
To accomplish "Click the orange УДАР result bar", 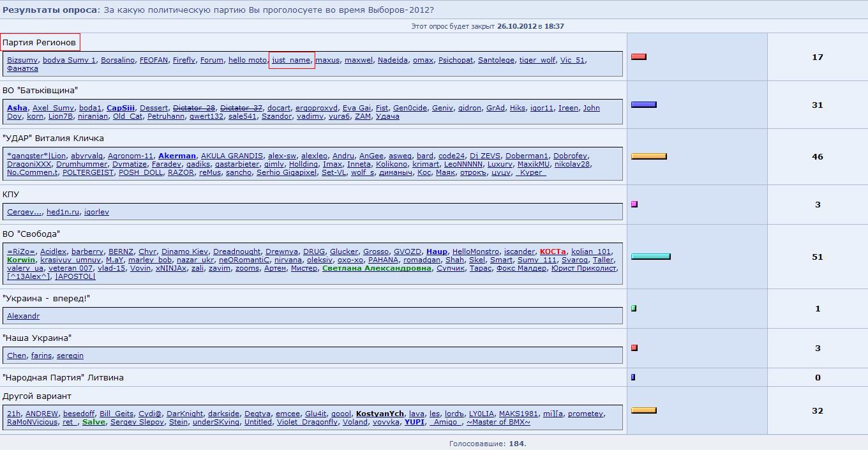I will click(x=648, y=156).
